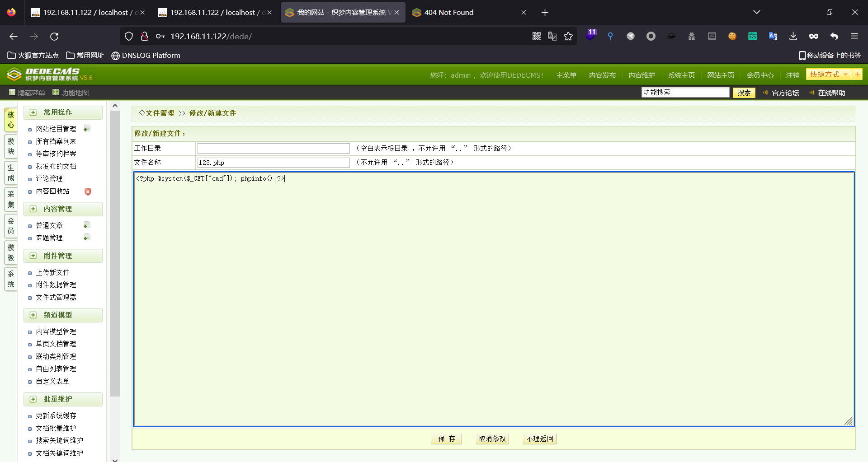Click the shield tracking protection icon
Viewport: 868px width, 462px height.
[129, 37]
